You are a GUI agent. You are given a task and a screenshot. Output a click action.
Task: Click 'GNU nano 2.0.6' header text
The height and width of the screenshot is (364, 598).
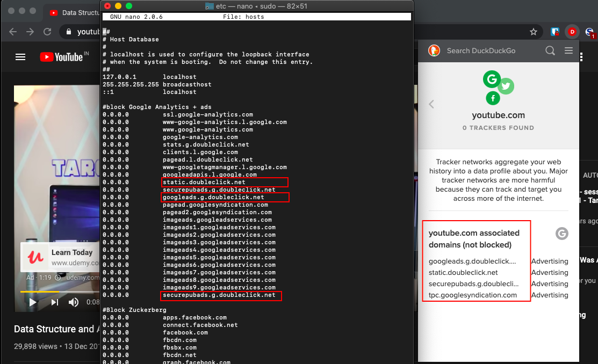[136, 17]
